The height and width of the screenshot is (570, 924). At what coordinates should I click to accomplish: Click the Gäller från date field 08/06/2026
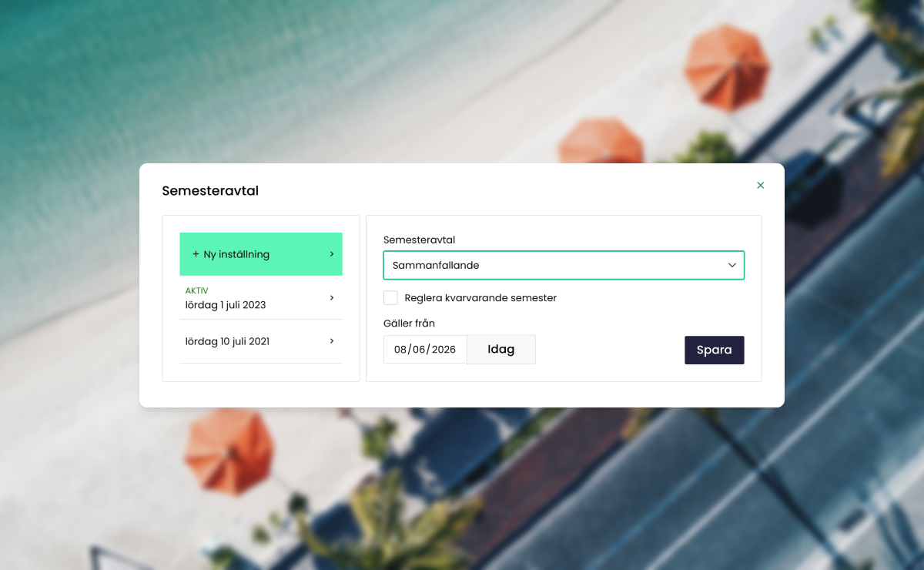tap(425, 350)
